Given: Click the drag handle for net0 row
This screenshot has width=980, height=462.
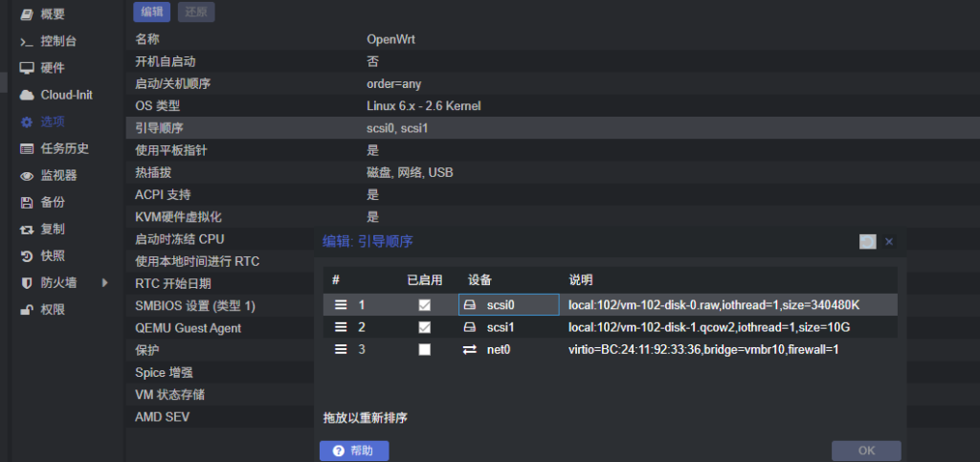Looking at the screenshot, I should (340, 349).
